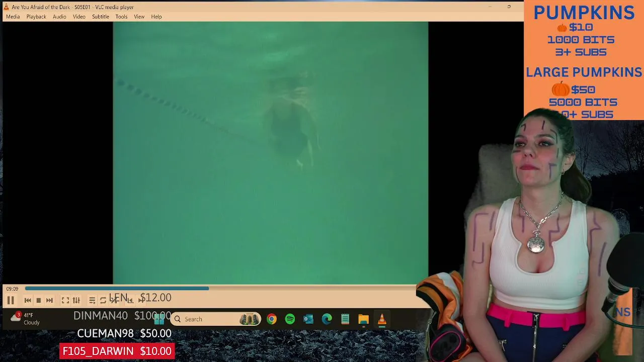This screenshot has width=644, height=362.
Task: Toggle the loop/repeat mode icon
Action: click(103, 300)
